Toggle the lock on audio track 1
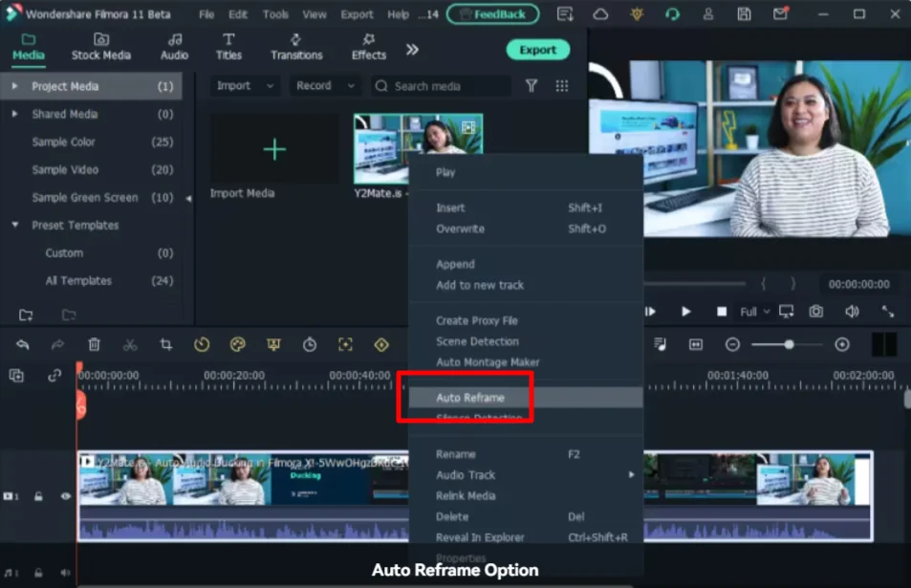Viewport: 911px width, 588px height. (x=38, y=573)
